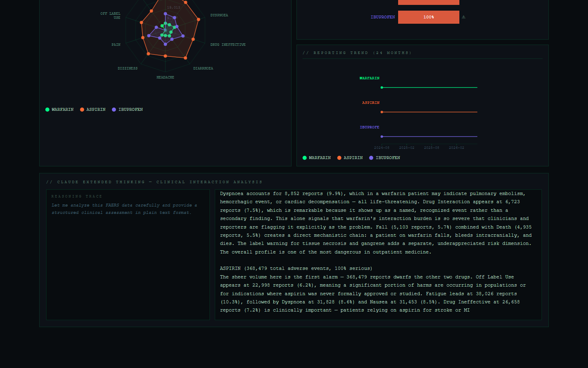Screen dimensions: 588x368
Task: Toggle IBUPROFEN in the radar chart legend
Action: pos(127,110)
